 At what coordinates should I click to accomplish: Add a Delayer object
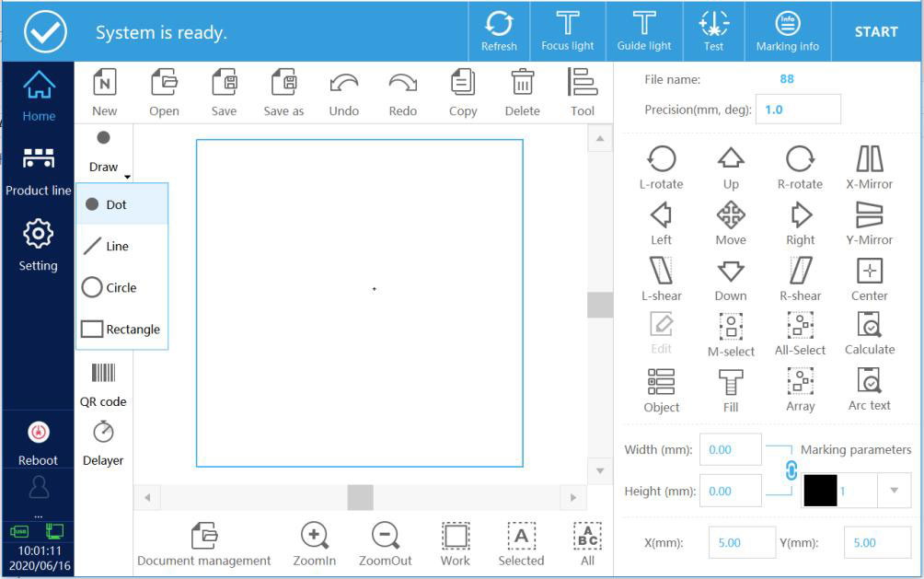[x=103, y=444]
